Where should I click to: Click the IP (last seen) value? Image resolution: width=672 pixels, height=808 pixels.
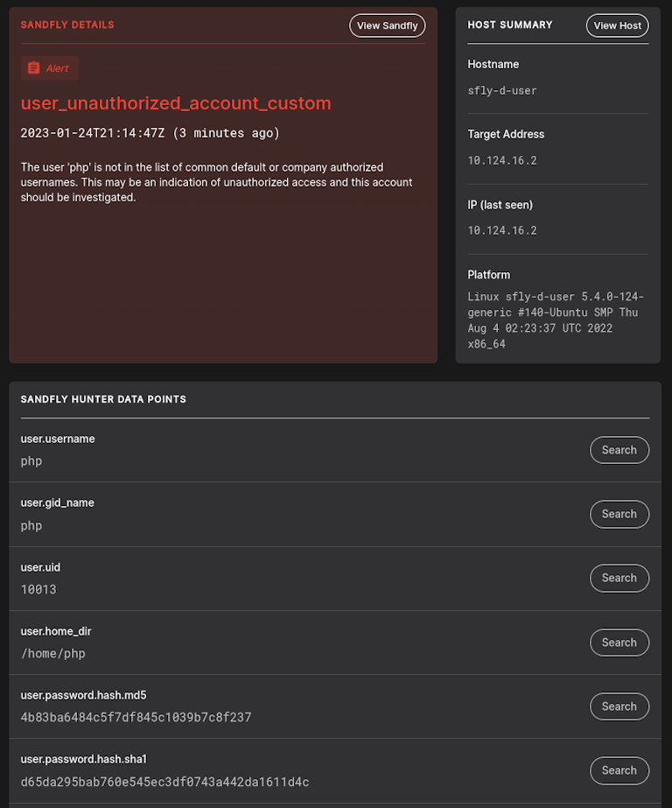502,230
